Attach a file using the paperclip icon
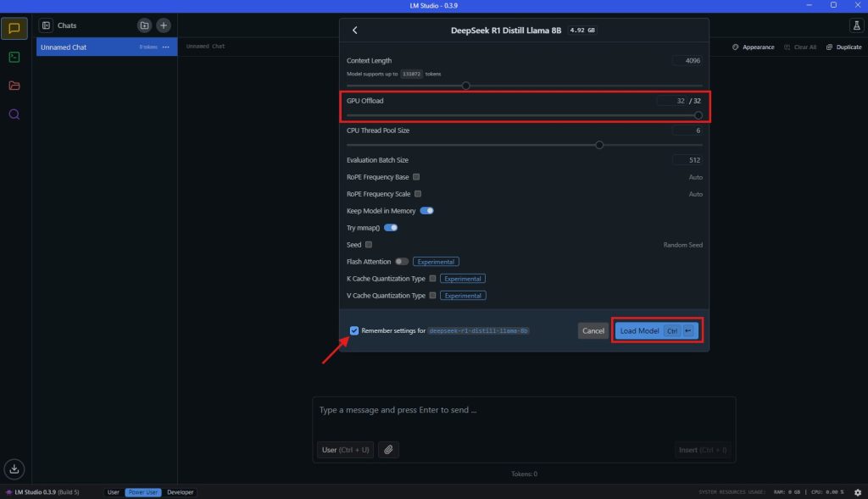Viewport: 868px width, 499px height. tap(389, 450)
